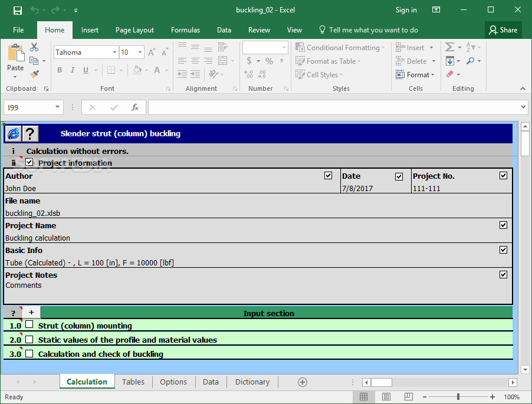Screen dimensions: 532x404
Task: Open the Page Layout tab
Action: 134,30
